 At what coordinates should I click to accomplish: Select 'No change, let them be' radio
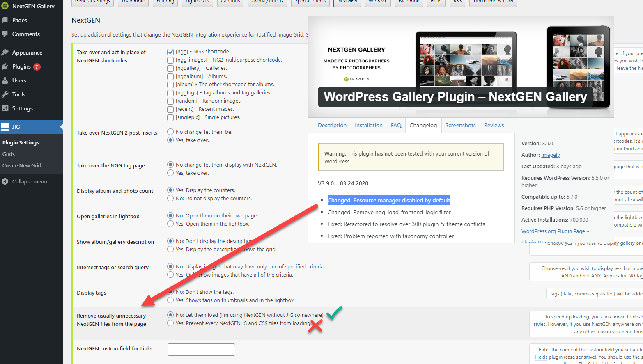[170, 132]
